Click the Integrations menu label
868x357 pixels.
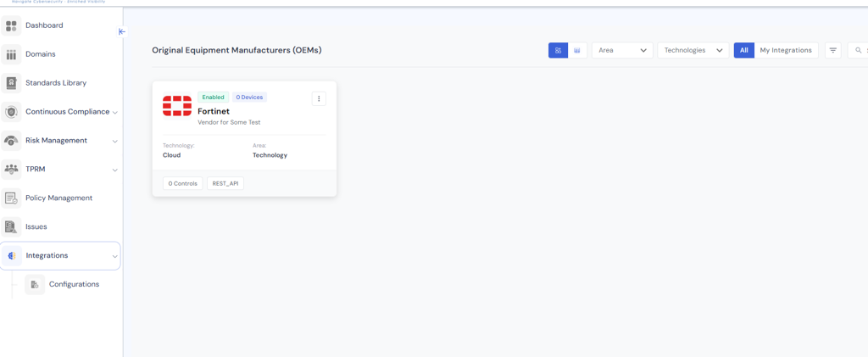[x=47, y=256]
